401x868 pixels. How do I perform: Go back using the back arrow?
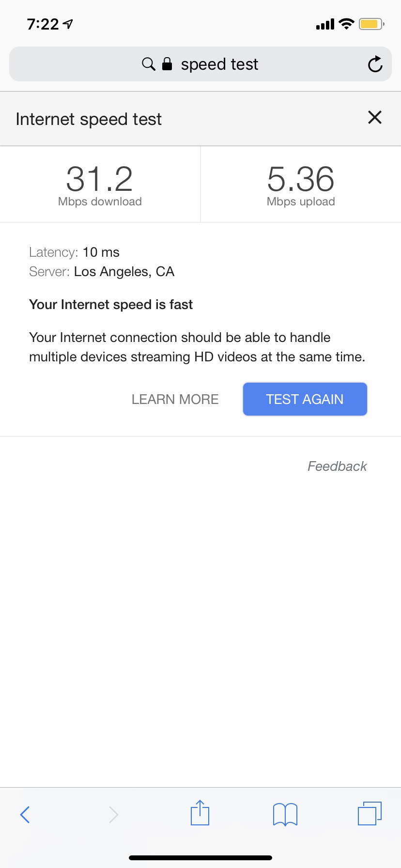(25, 814)
